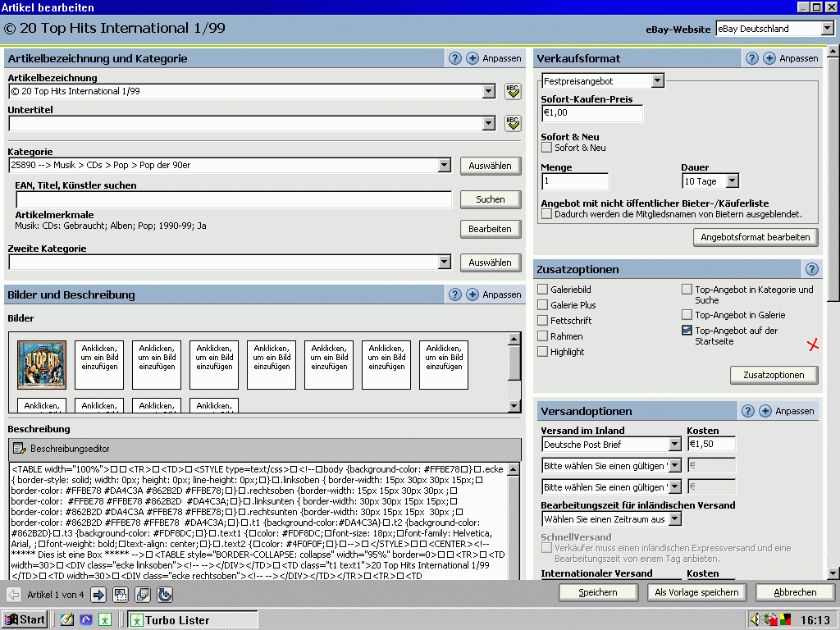Open the eBay-Website dropdown
Image resolution: width=840 pixels, height=630 pixels.
(827, 29)
